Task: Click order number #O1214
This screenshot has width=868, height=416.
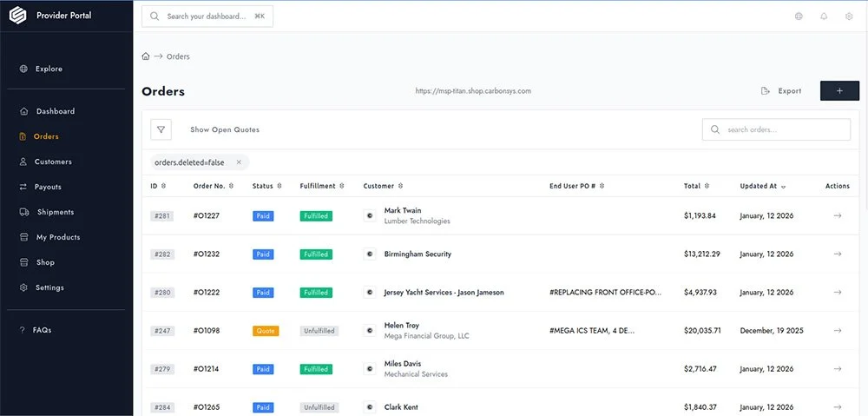Action: coord(207,368)
